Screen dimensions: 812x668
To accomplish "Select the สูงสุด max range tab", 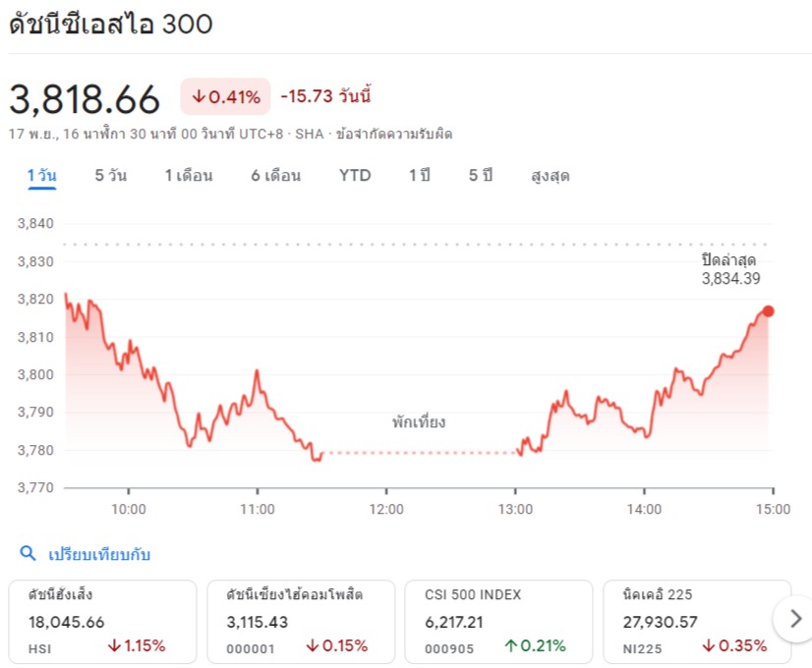I will point(550,176).
